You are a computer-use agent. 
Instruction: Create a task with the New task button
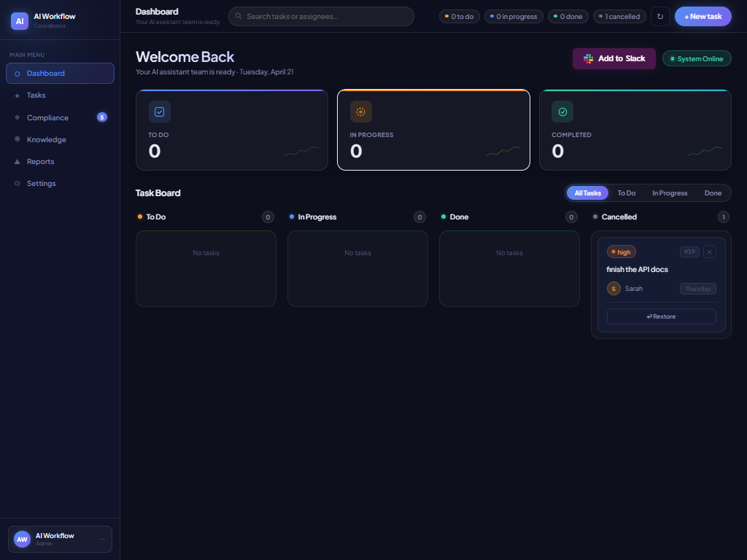click(703, 15)
